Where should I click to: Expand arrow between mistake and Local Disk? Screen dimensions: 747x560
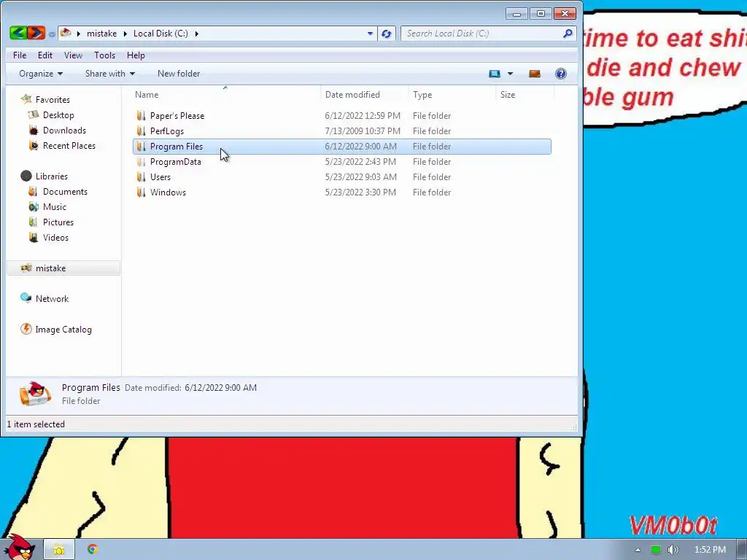[x=125, y=34]
